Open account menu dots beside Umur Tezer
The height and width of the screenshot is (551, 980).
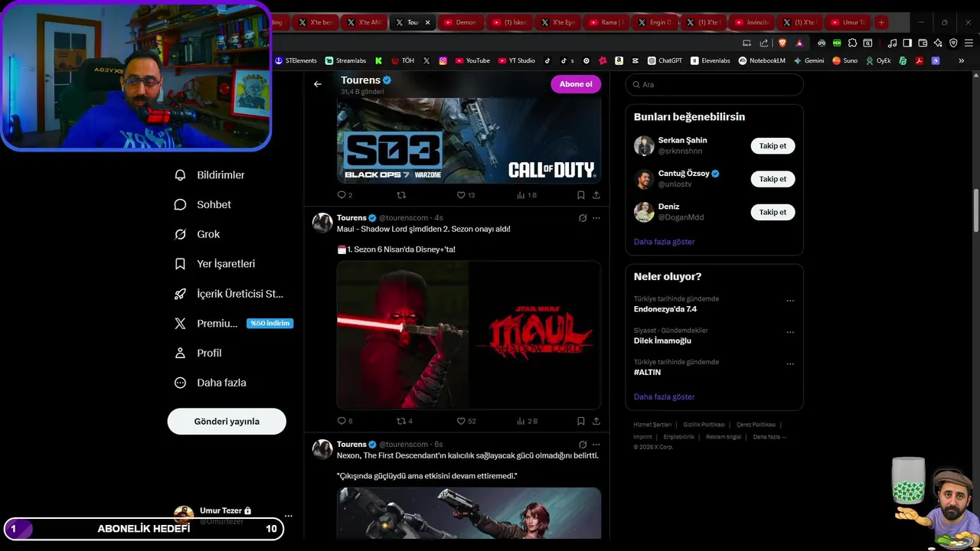(x=289, y=516)
